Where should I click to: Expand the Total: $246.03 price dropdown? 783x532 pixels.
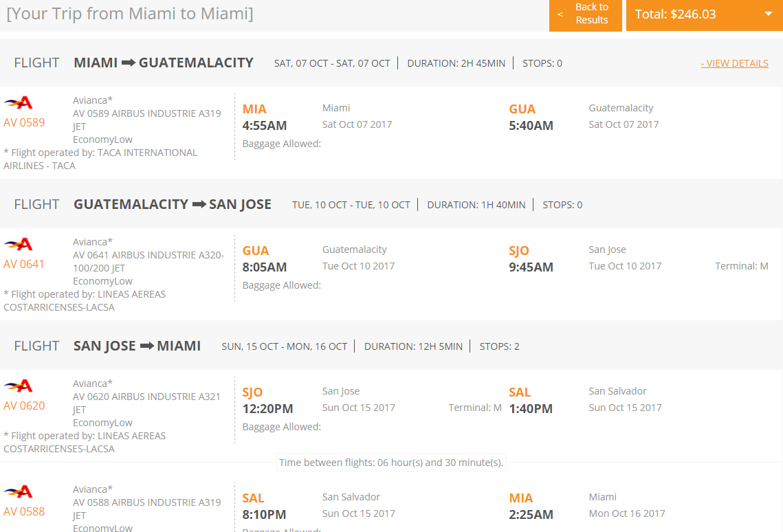[704, 15]
